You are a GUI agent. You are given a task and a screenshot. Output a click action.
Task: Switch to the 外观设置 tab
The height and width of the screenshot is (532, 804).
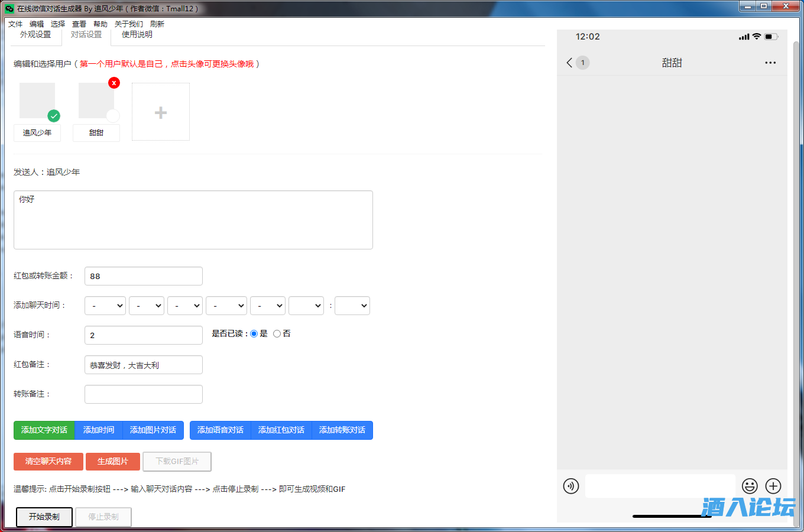coord(35,35)
